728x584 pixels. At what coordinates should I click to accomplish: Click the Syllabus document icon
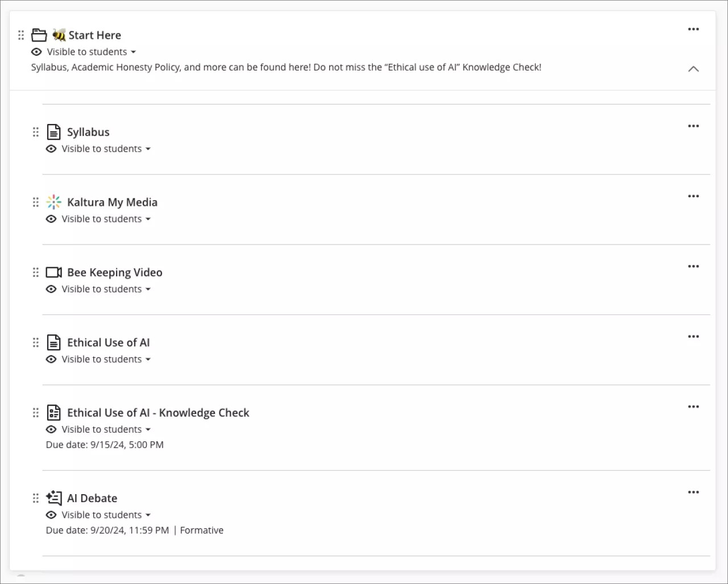[53, 132]
